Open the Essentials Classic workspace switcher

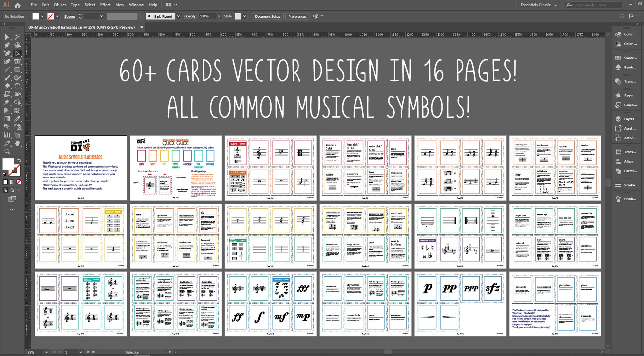(537, 5)
